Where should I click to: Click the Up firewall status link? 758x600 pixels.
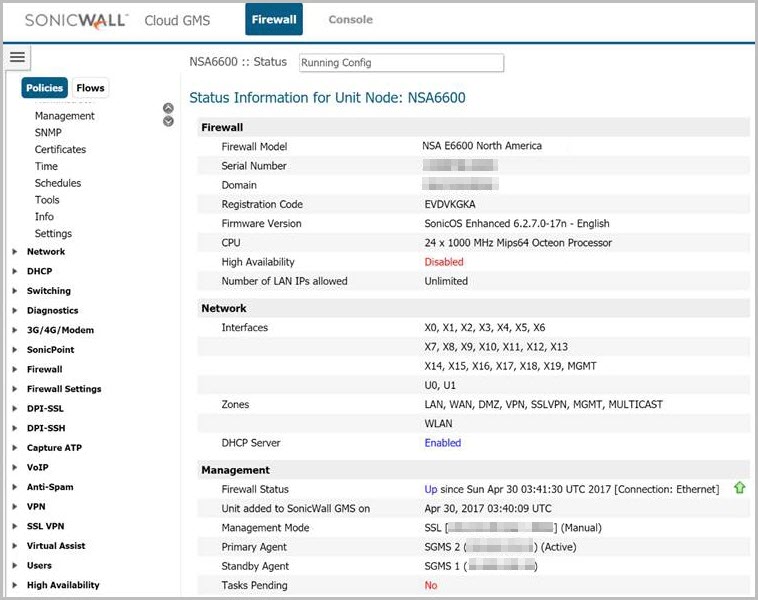pyautogui.click(x=431, y=489)
